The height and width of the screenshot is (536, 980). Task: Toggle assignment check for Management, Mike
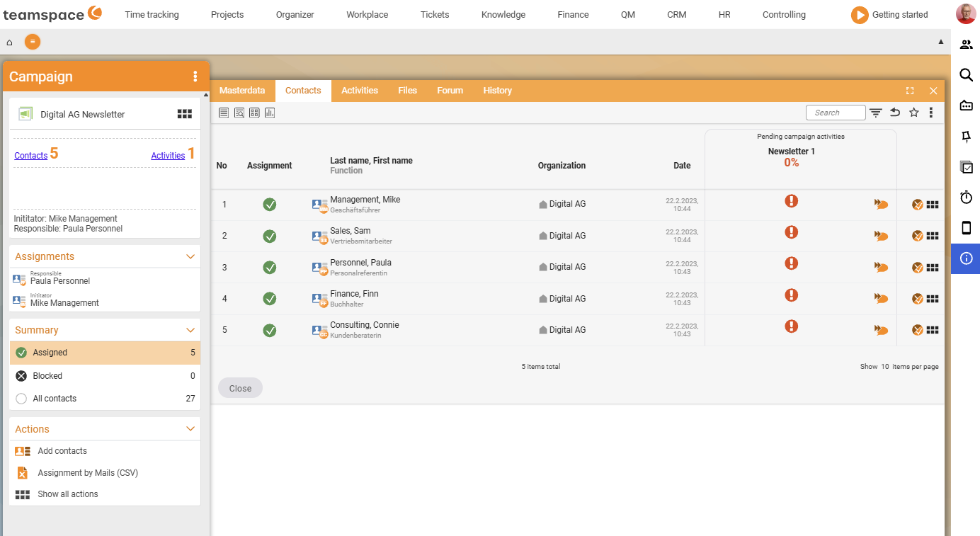pos(270,205)
